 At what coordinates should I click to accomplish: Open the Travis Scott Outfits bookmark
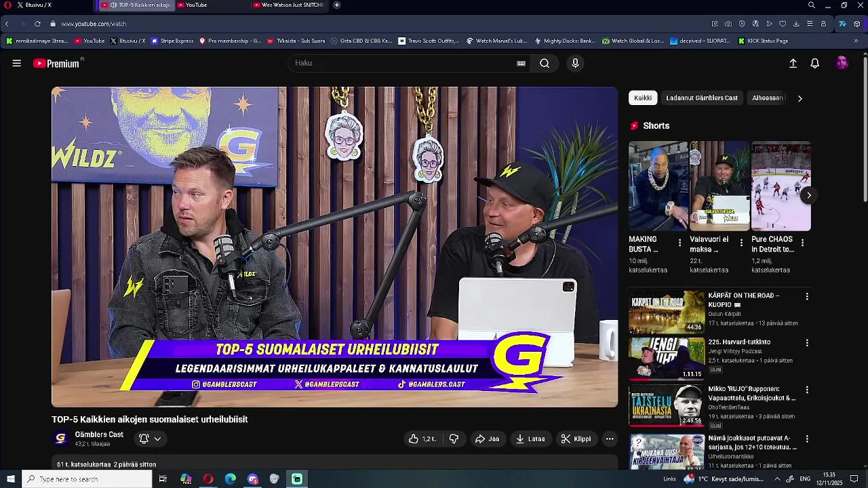pos(429,41)
